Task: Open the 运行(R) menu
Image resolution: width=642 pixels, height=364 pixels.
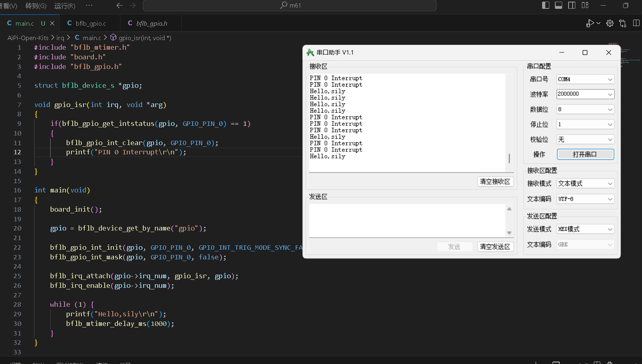Action: point(65,6)
